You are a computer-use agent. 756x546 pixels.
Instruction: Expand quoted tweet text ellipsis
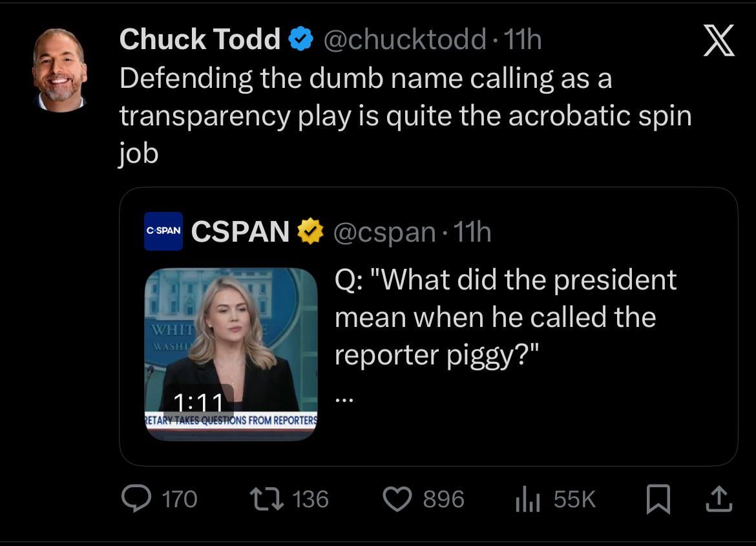pyautogui.click(x=344, y=400)
